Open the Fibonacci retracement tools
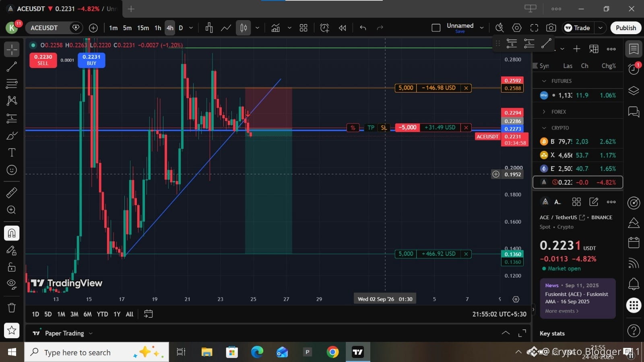 tap(12, 84)
